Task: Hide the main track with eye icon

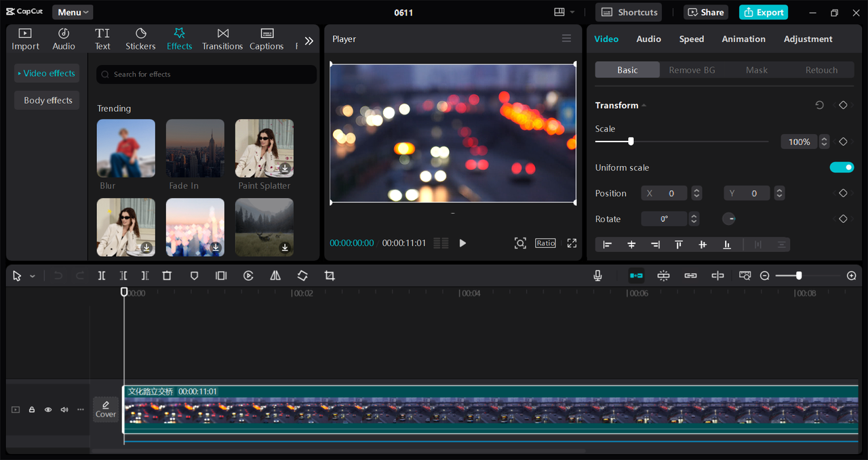Action: [48, 410]
